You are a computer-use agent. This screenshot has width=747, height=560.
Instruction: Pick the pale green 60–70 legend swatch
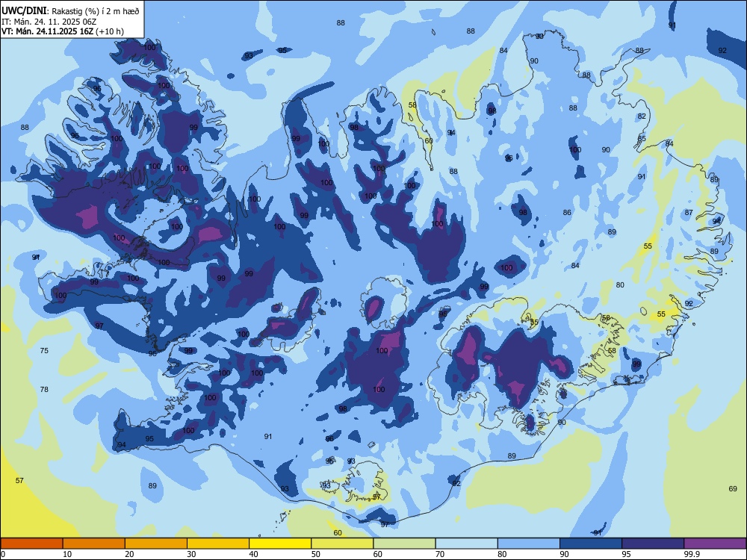point(404,544)
